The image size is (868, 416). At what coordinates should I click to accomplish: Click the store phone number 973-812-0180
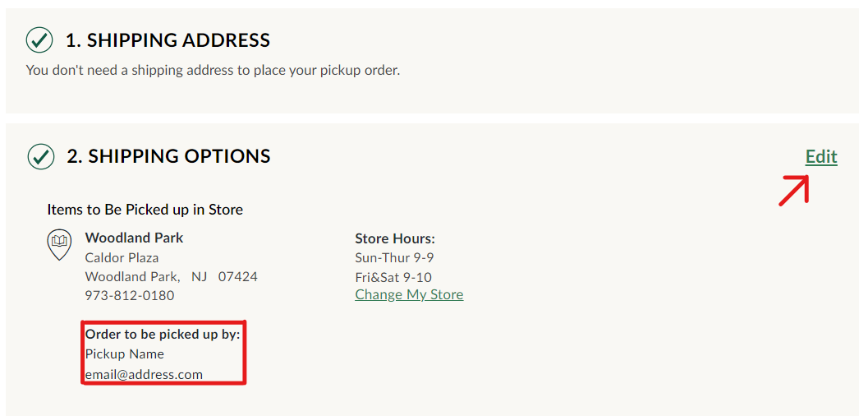tap(130, 296)
